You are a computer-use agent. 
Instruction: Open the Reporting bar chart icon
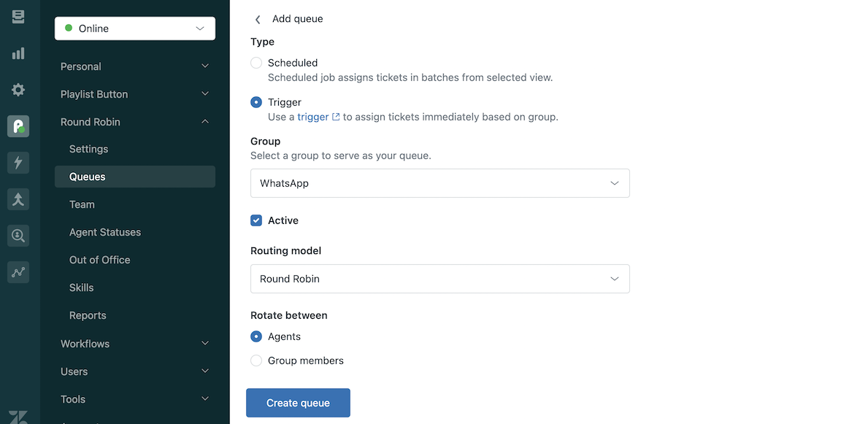(x=18, y=53)
